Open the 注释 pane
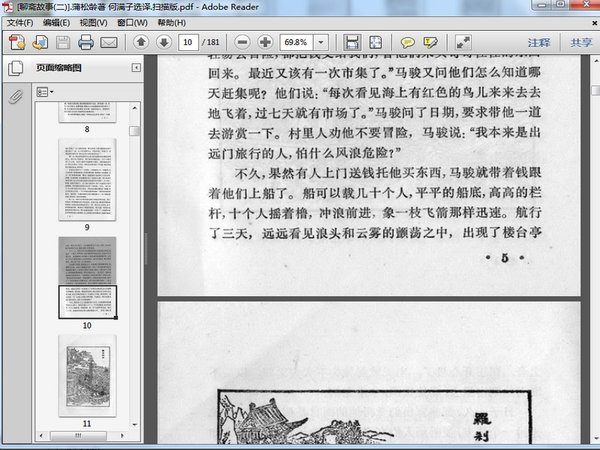 [x=539, y=42]
